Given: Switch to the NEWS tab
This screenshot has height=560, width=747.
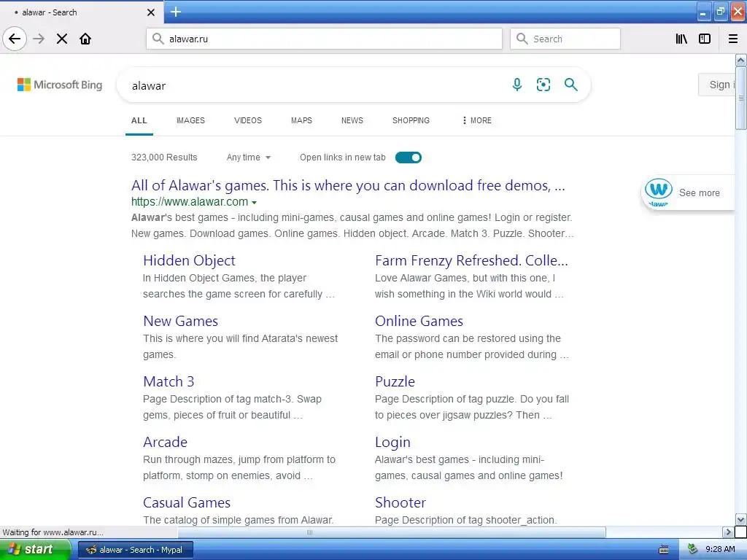Looking at the screenshot, I should coord(352,120).
